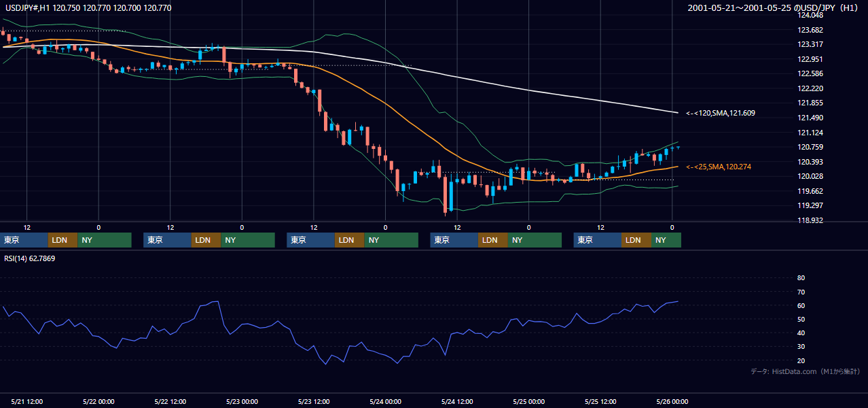868x408 pixels.
Task: Click the 5/25 12:00 time axis label
Action: pos(600,402)
